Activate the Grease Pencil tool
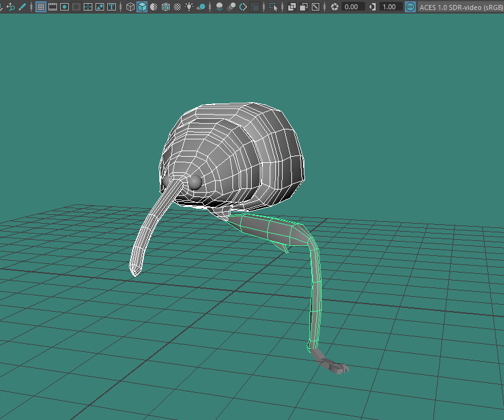 pos(22,7)
